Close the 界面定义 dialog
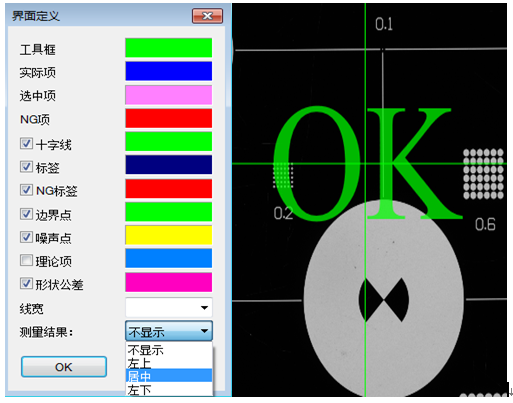The image size is (513, 403). tap(207, 16)
